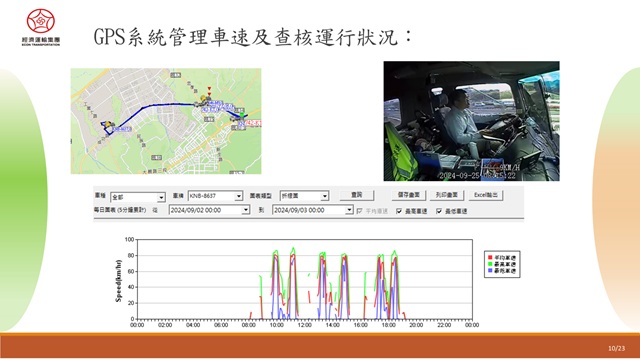Click the yellow truck marker beside red arrows
640x360 pixels.
204,98
